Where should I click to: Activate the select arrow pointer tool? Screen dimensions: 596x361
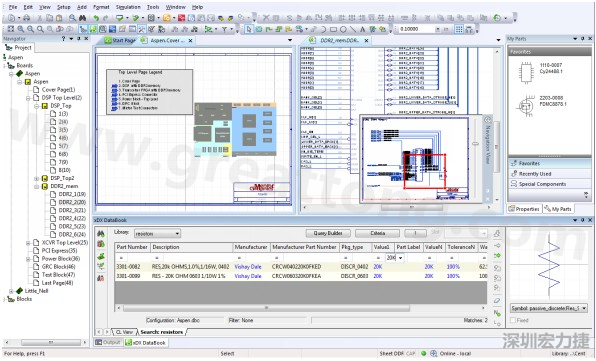click(249, 29)
